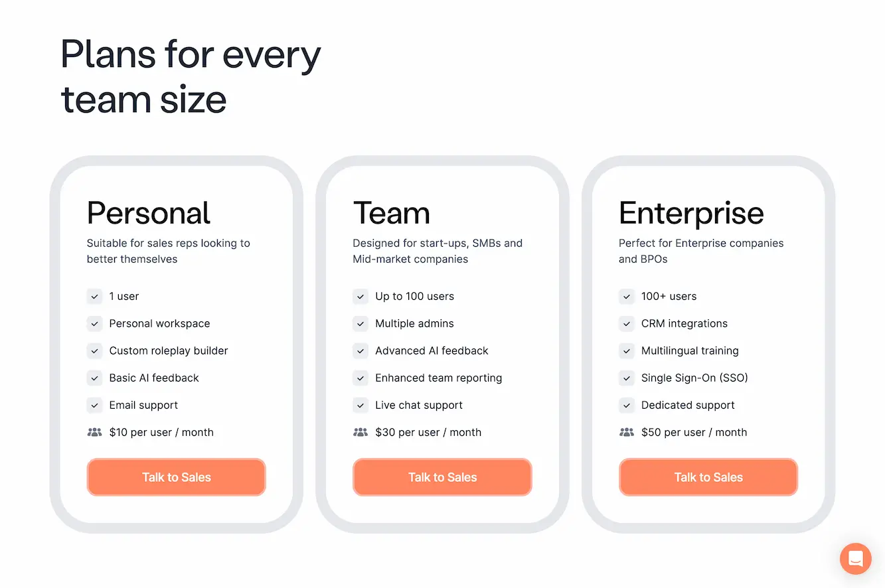Click the 'Team' plan card heading
This screenshot has height=588, width=885.
pyautogui.click(x=392, y=212)
